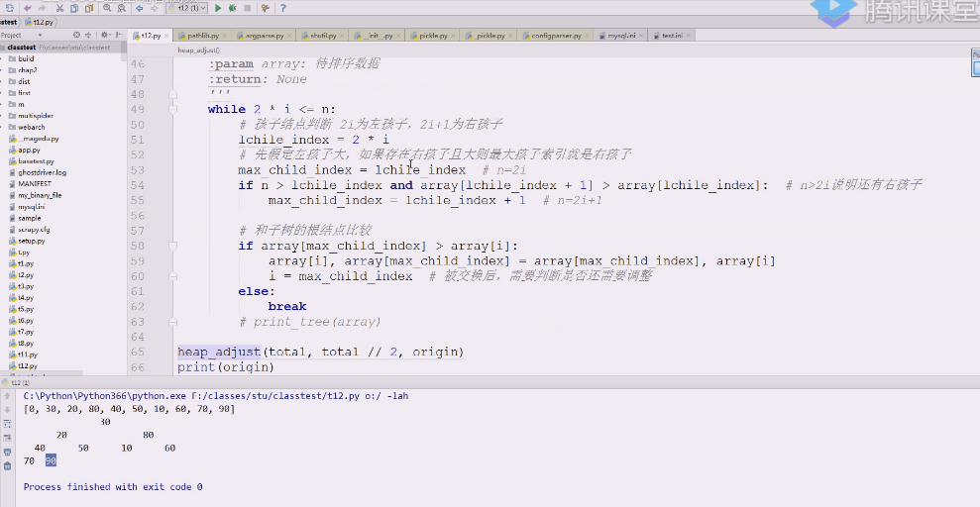Expand the first folder
The image size is (980, 507).
pos(2,92)
